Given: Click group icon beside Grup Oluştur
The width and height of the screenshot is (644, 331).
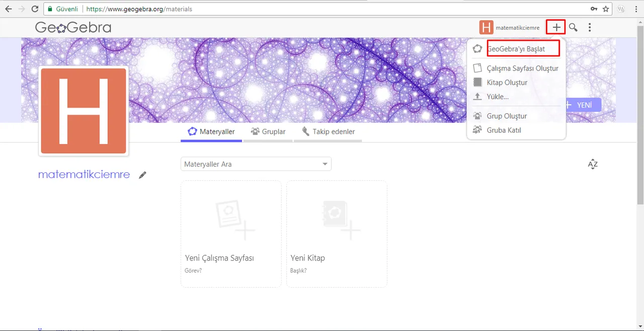Looking at the screenshot, I should 477,116.
